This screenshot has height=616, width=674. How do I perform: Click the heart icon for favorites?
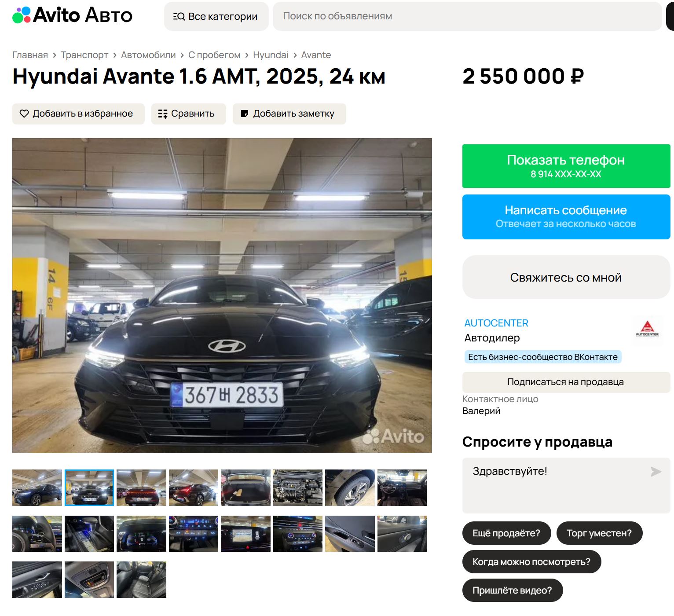(x=24, y=114)
